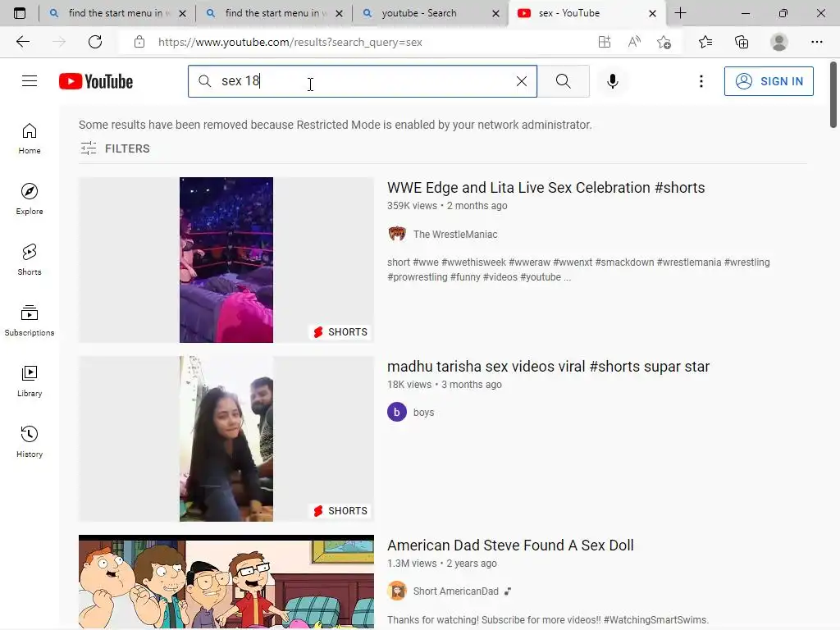Open the browser profile avatar
The image size is (840, 630).
pyautogui.click(x=779, y=42)
